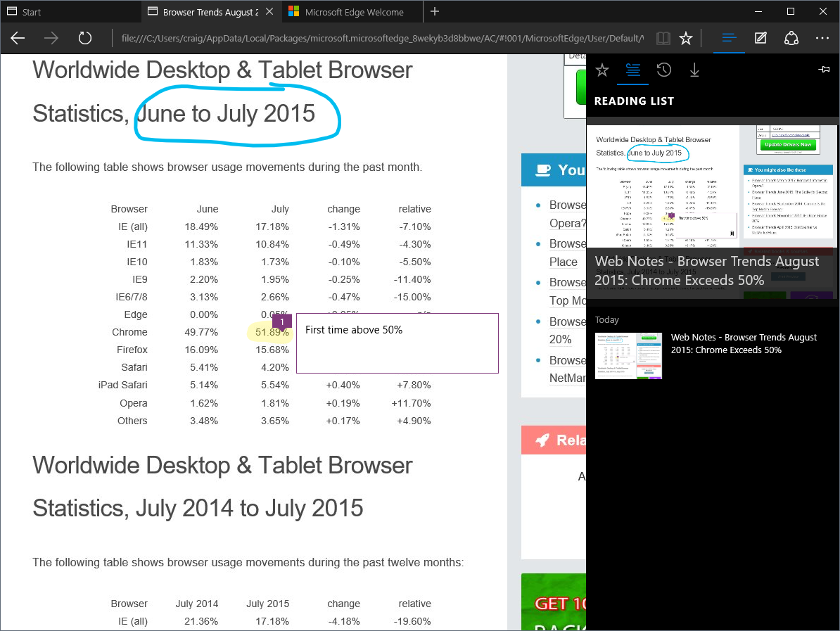This screenshot has width=840, height=631.
Task: Switch to Microsoft Edge Welcome tab
Action: (x=353, y=12)
